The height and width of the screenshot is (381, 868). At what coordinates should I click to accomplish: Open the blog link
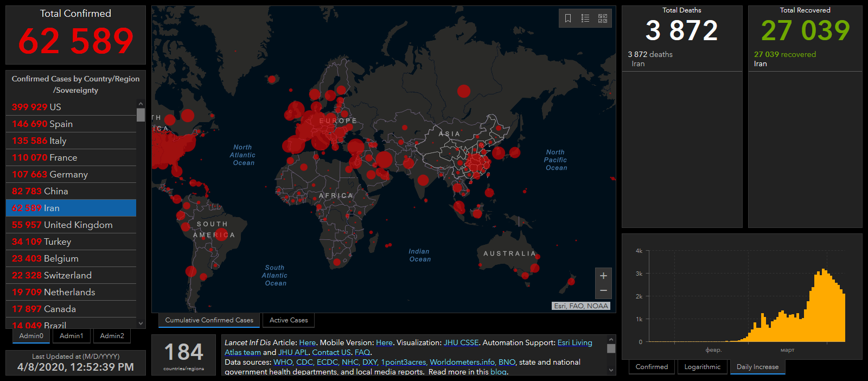point(498,372)
